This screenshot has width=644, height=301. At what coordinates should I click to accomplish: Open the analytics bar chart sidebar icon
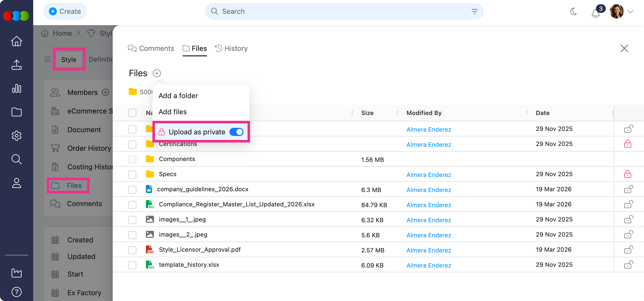click(17, 89)
